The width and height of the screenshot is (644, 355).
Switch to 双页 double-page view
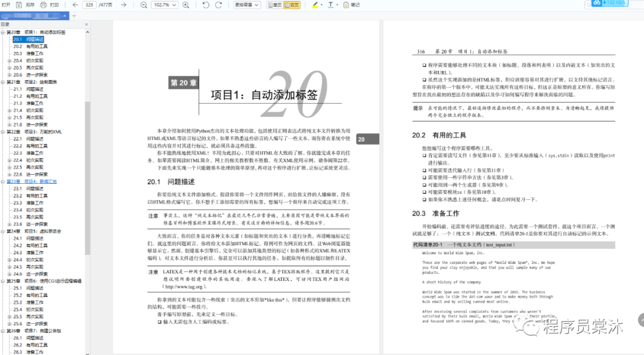tap(292, 5)
